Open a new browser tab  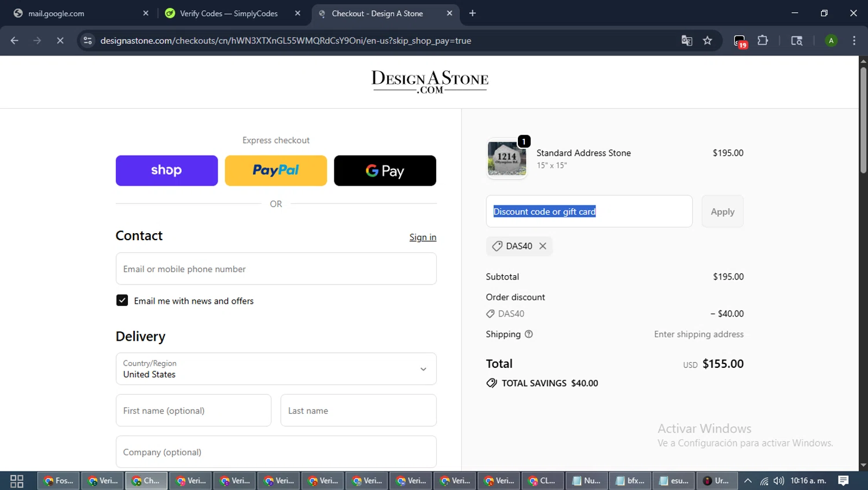point(472,13)
